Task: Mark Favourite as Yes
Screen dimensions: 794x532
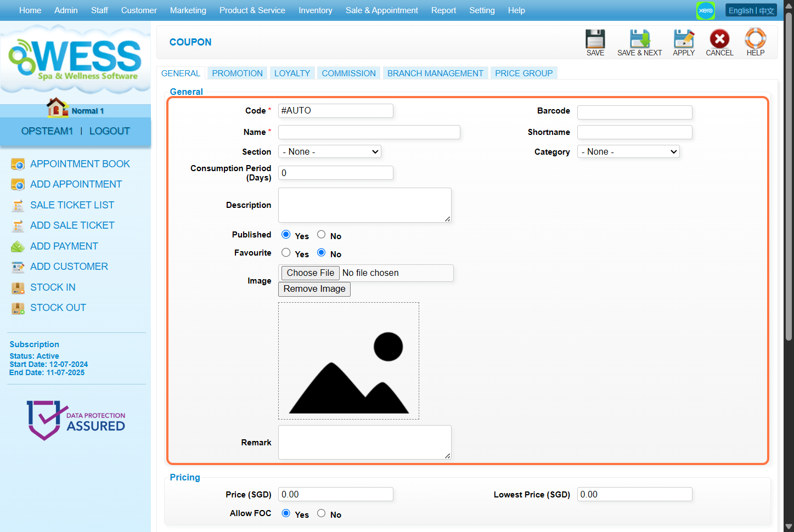Action: point(286,253)
